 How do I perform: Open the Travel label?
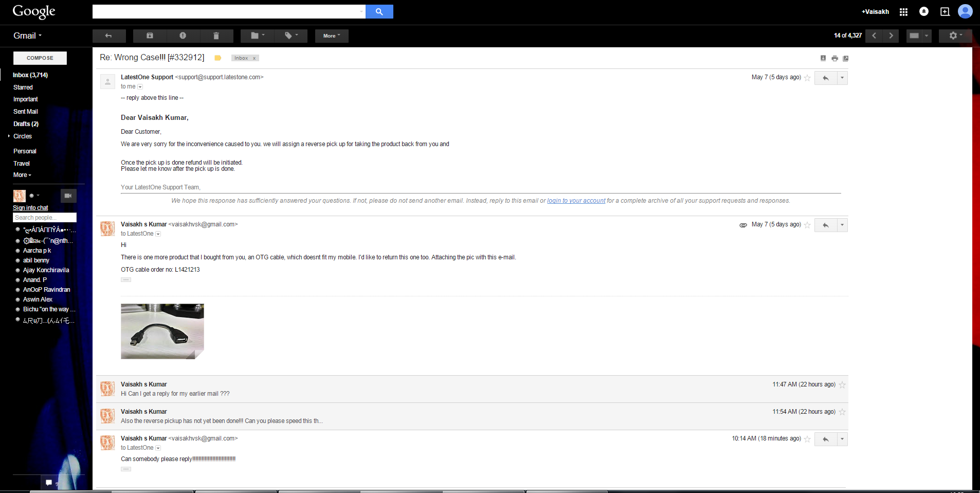22,164
